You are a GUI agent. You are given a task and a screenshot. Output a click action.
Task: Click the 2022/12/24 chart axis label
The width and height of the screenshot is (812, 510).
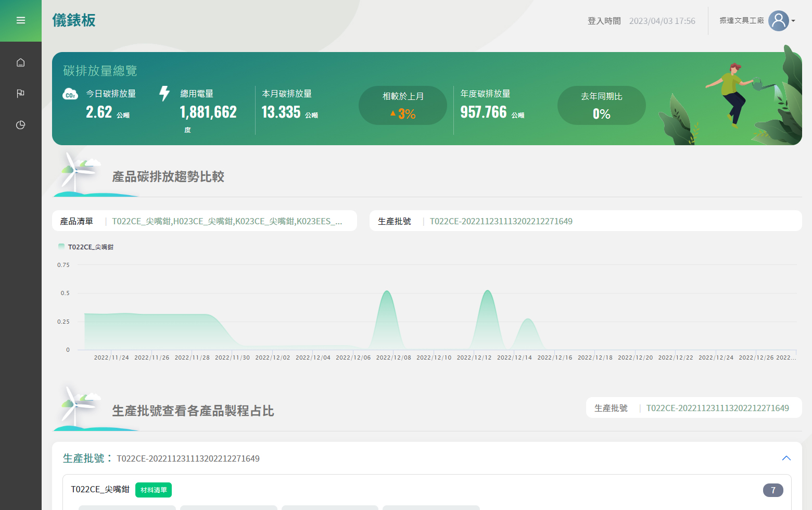(x=716, y=358)
